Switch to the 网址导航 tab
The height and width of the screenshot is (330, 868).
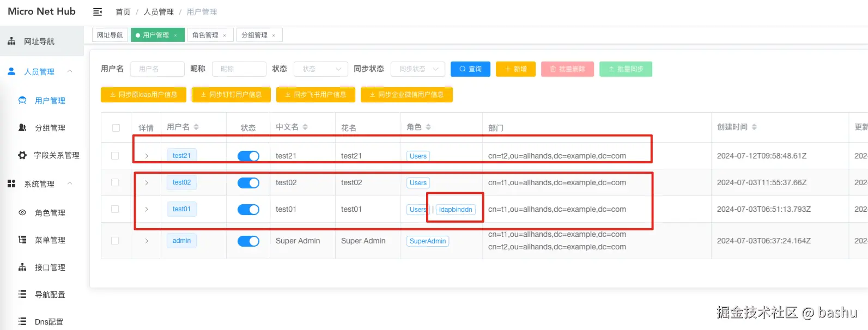tap(110, 35)
